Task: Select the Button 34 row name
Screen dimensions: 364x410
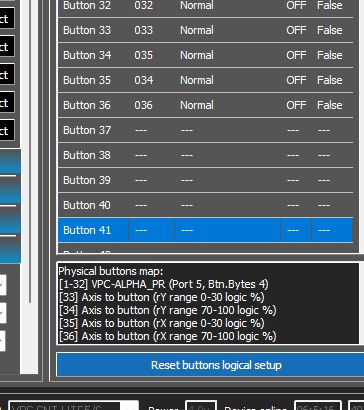Action: pos(87,55)
